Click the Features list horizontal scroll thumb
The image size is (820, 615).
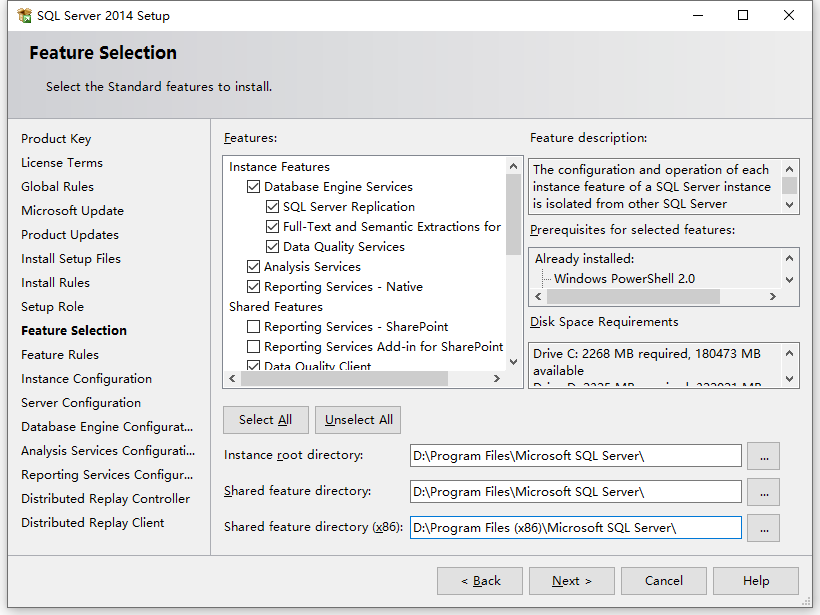point(344,379)
